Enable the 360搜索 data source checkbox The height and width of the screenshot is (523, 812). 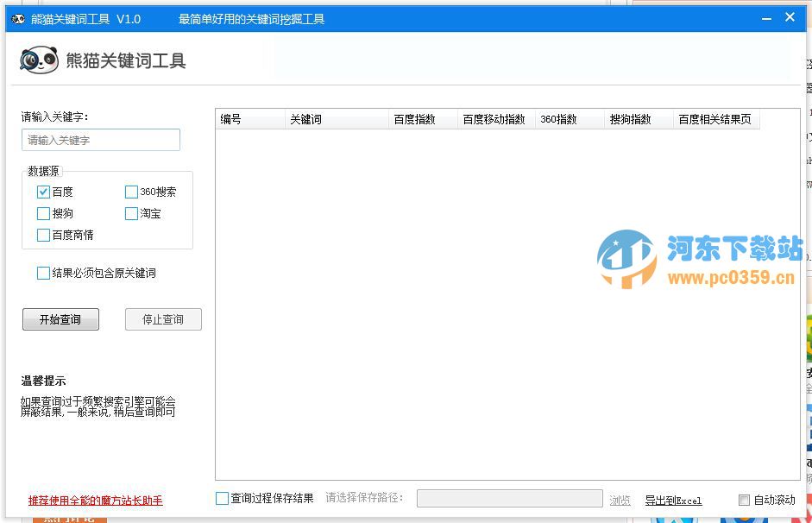tap(131, 192)
